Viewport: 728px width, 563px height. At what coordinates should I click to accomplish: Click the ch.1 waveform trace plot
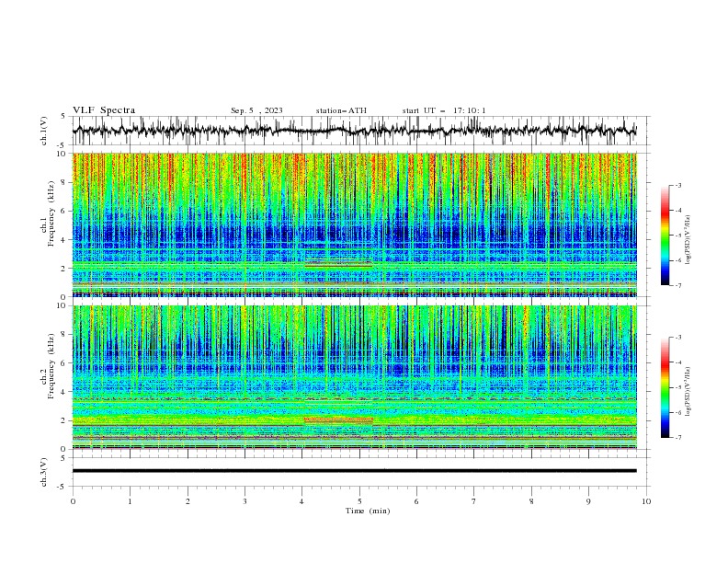[x=354, y=131]
